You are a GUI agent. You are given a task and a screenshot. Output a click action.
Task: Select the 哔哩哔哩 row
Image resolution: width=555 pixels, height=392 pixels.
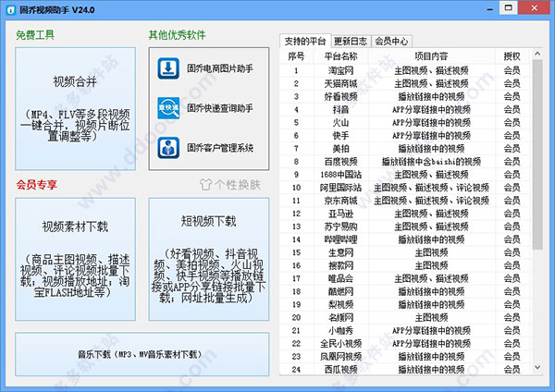click(406, 239)
